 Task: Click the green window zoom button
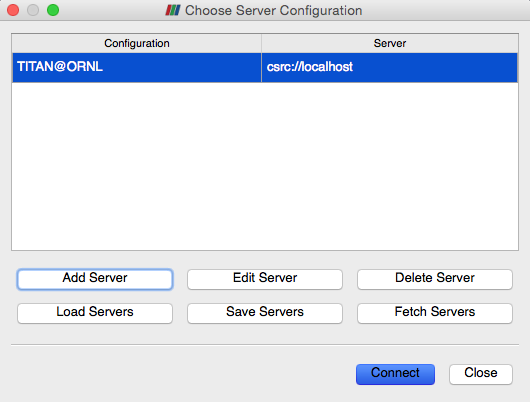point(53,10)
